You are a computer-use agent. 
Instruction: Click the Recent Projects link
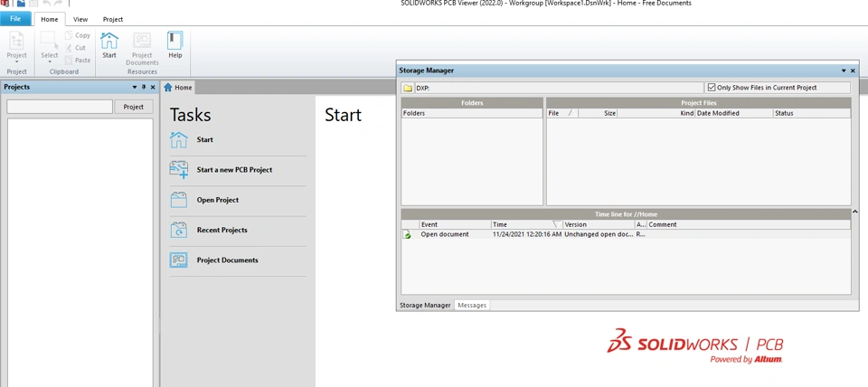point(222,230)
